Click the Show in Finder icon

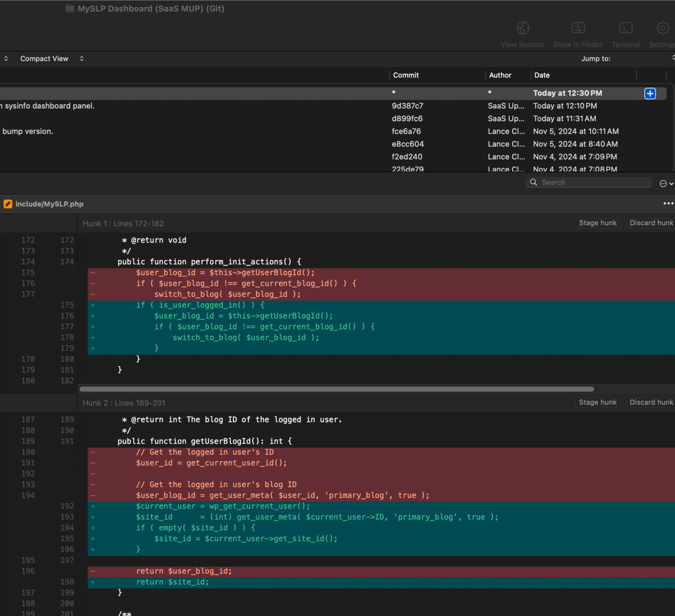(x=578, y=28)
